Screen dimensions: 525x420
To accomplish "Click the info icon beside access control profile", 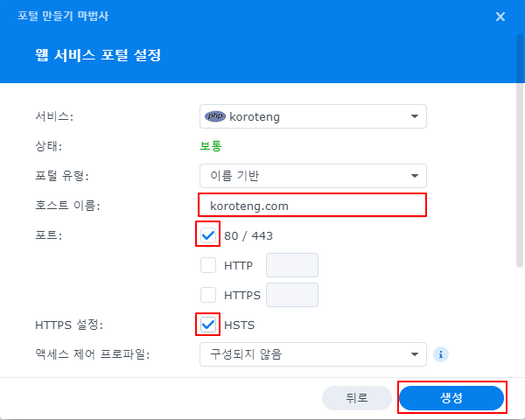I will 441,354.
